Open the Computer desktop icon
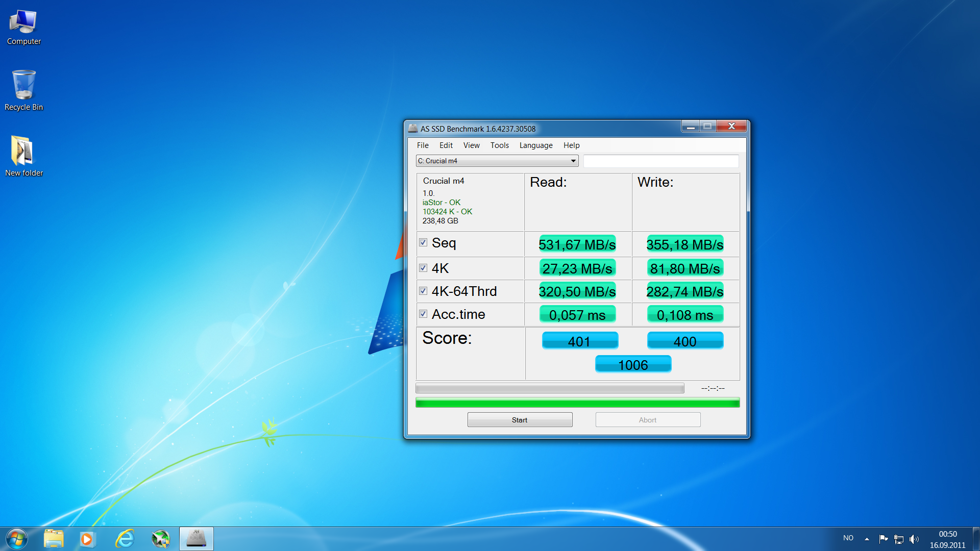This screenshot has width=980, height=551. [x=23, y=28]
